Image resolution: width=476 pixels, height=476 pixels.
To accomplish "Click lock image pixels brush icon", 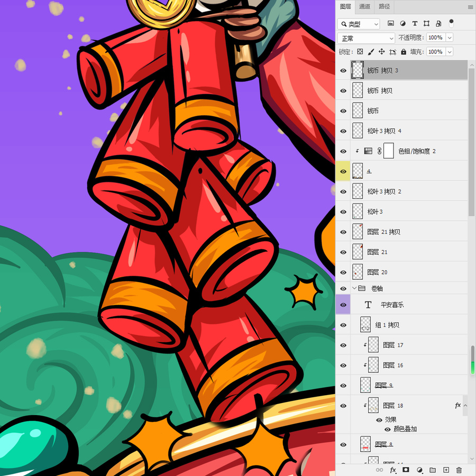I will [371, 52].
